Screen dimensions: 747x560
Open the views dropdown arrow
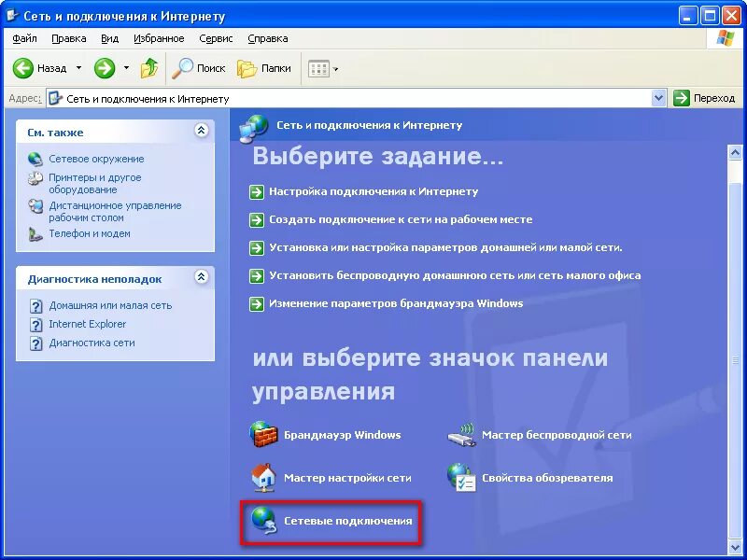335,69
